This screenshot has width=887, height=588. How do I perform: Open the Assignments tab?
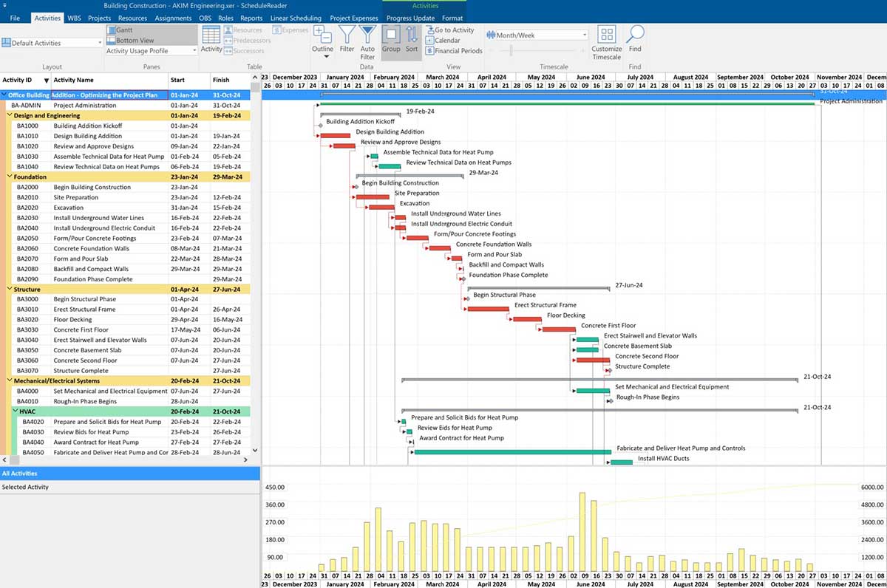(173, 18)
